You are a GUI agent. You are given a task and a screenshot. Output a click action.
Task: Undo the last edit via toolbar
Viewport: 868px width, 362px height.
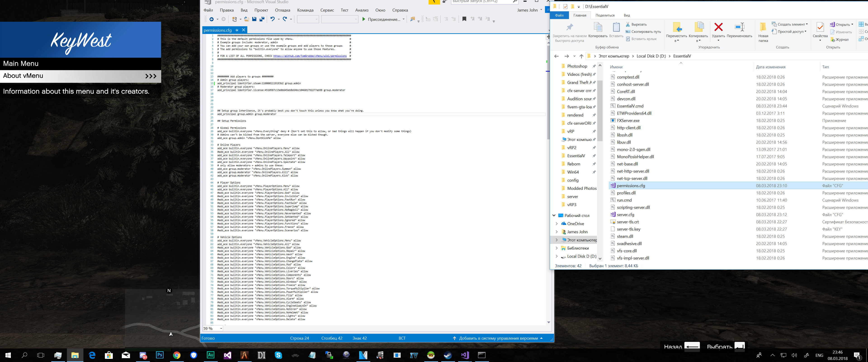[272, 19]
